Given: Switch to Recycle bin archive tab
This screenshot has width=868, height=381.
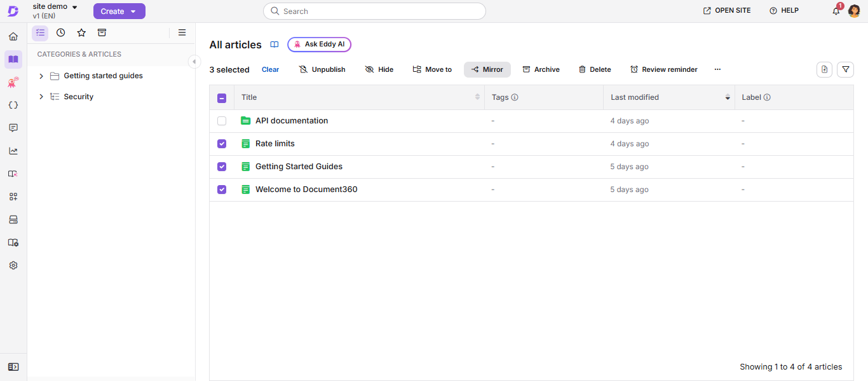Looking at the screenshot, I should click(102, 32).
